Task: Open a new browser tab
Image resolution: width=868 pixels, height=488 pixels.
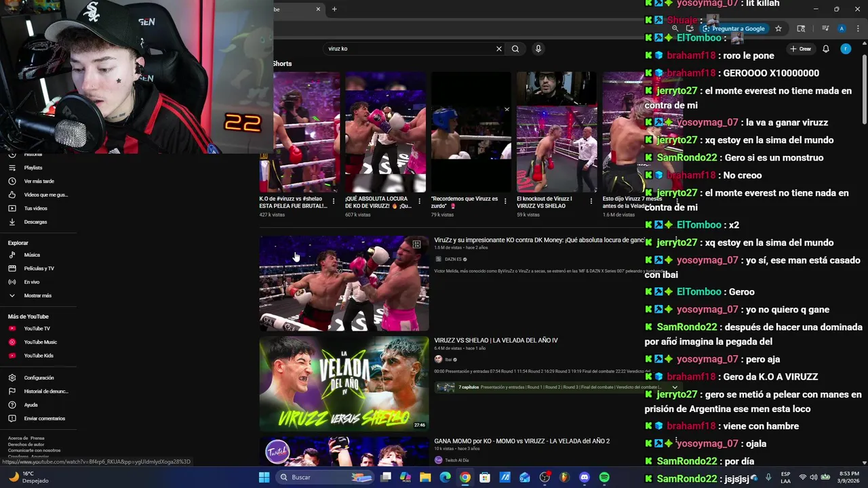Action: tap(334, 9)
